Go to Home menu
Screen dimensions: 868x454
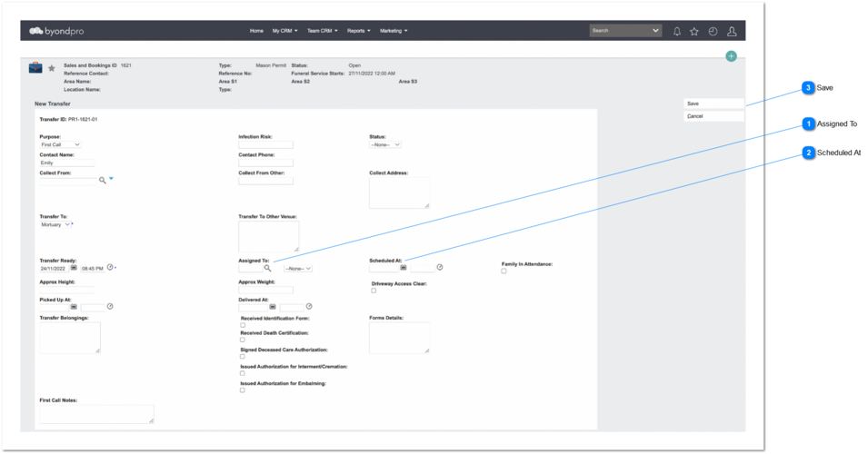(256, 31)
